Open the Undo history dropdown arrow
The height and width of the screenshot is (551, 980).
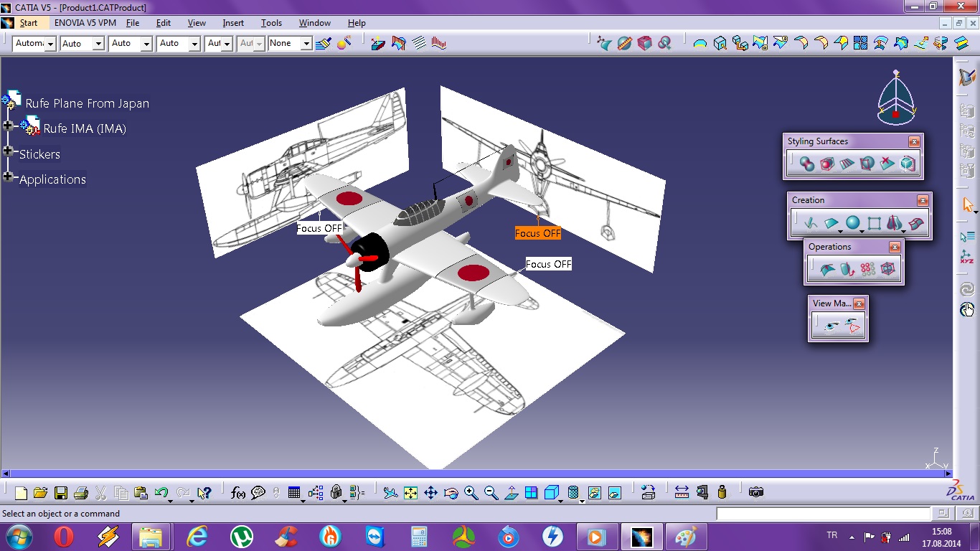(170, 500)
